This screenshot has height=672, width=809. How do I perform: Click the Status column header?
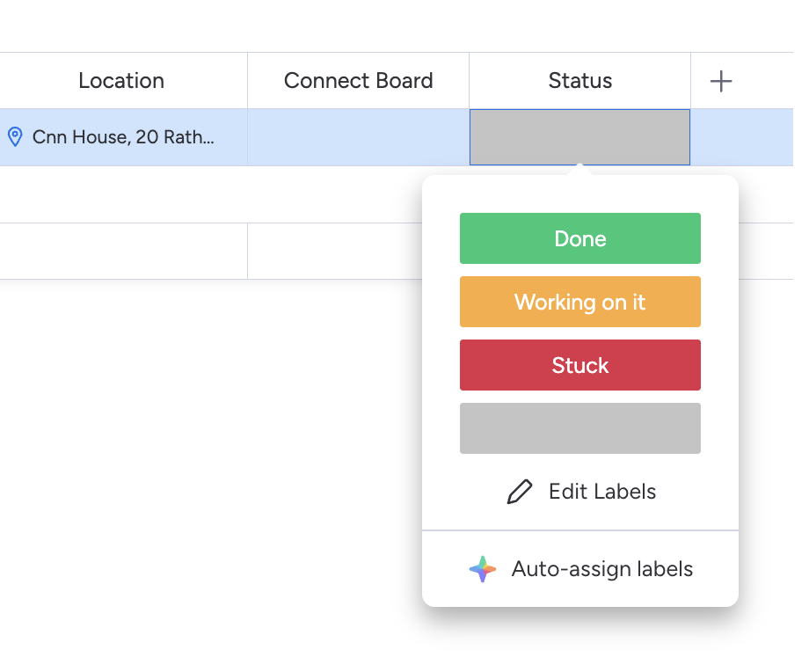pos(579,81)
